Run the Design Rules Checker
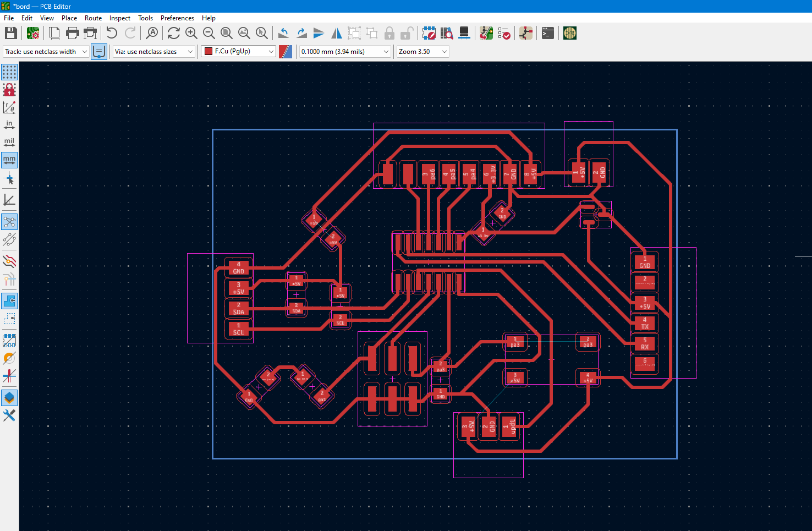 pyautogui.click(x=504, y=34)
